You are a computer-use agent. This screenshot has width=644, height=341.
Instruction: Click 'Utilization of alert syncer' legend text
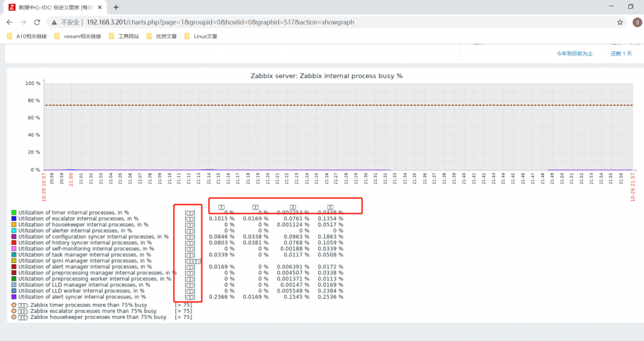coord(82,296)
